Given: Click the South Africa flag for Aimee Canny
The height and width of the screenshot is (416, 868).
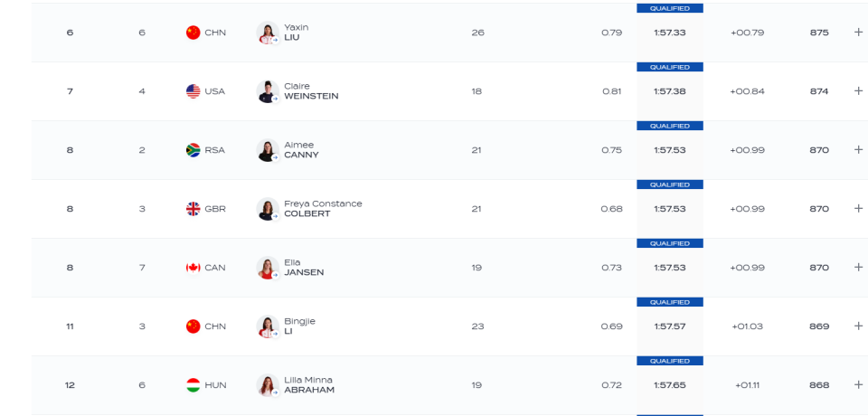Looking at the screenshot, I should click(x=193, y=150).
